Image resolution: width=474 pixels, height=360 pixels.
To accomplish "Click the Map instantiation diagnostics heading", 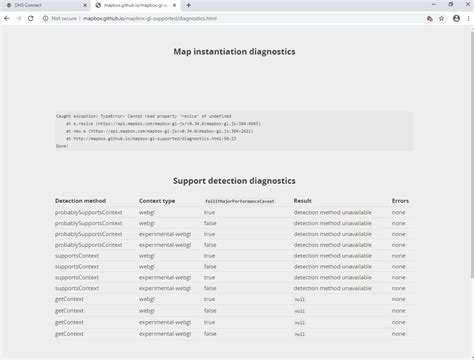I will pyautogui.click(x=234, y=52).
